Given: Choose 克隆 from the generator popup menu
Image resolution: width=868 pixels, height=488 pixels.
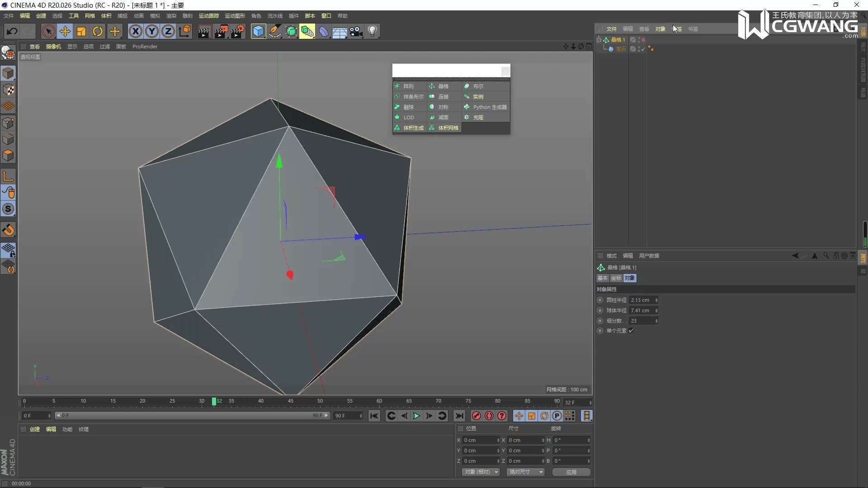Looking at the screenshot, I should (x=477, y=117).
